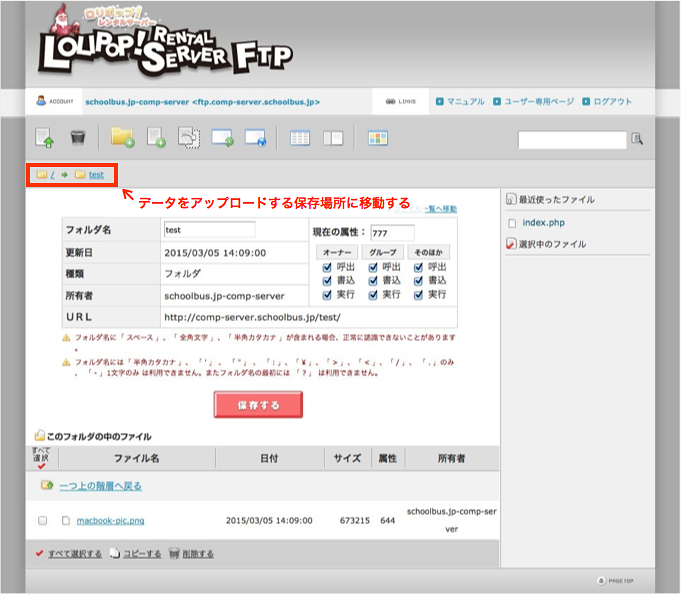Click the folder name input field

click(x=210, y=230)
